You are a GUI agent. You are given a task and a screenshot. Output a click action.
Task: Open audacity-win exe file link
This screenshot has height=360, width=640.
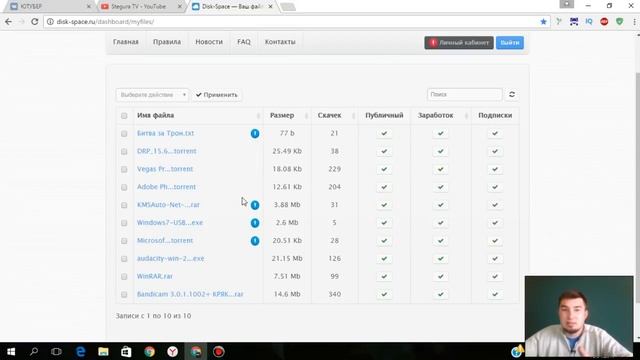tap(171, 258)
